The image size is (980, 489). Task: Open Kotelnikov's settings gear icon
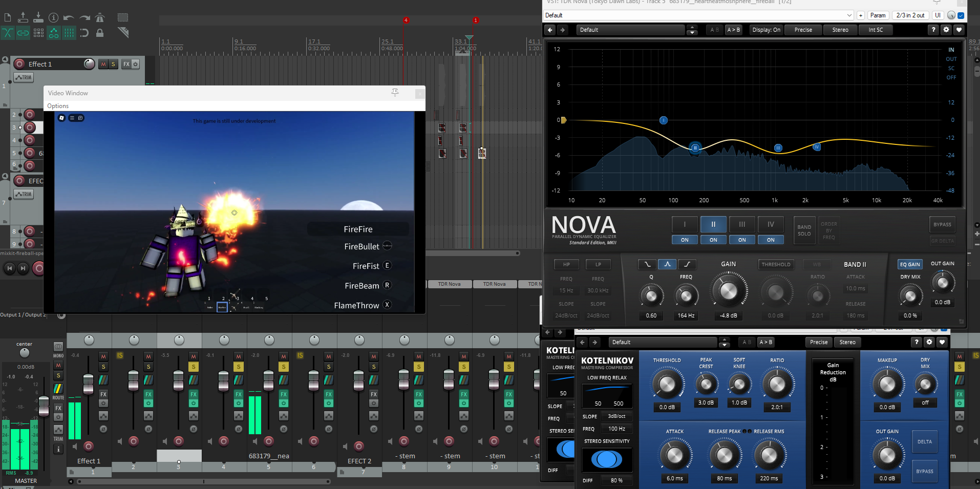929,342
